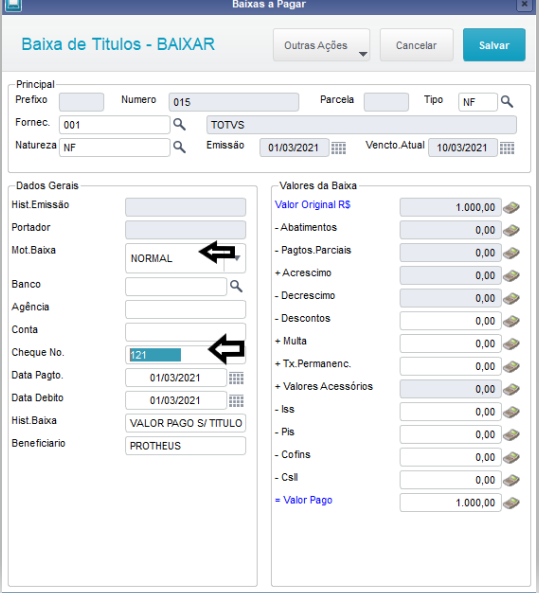539x593 pixels.
Task: Click the save icon in title bar
Action: [x=13, y=5]
